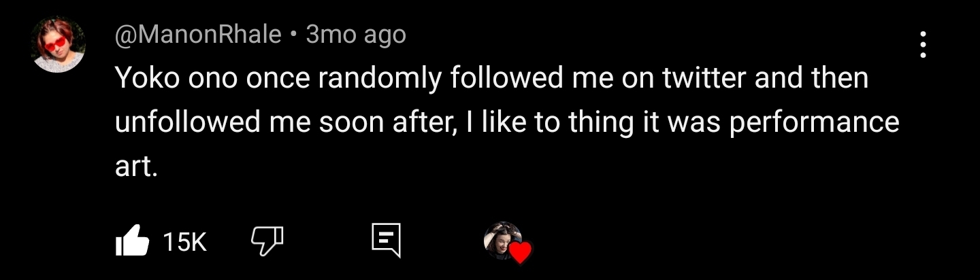Viewport: 980px width, 280px height.
Task: Visit the @ManonRhale channel link
Action: tap(198, 34)
